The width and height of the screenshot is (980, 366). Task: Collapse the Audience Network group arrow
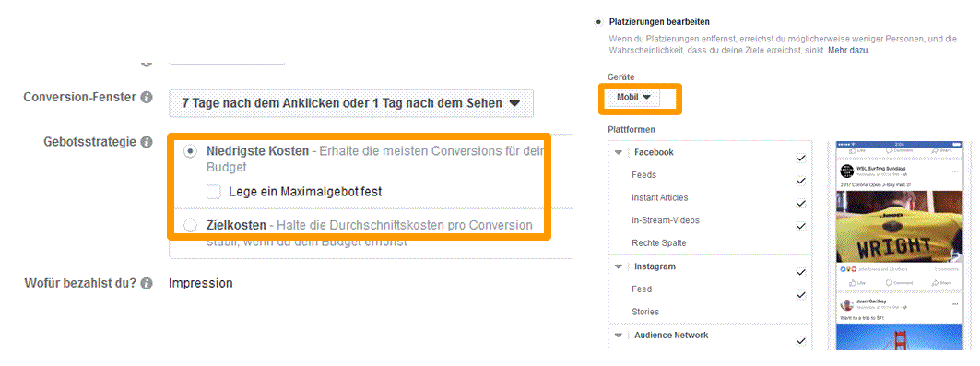click(x=619, y=336)
